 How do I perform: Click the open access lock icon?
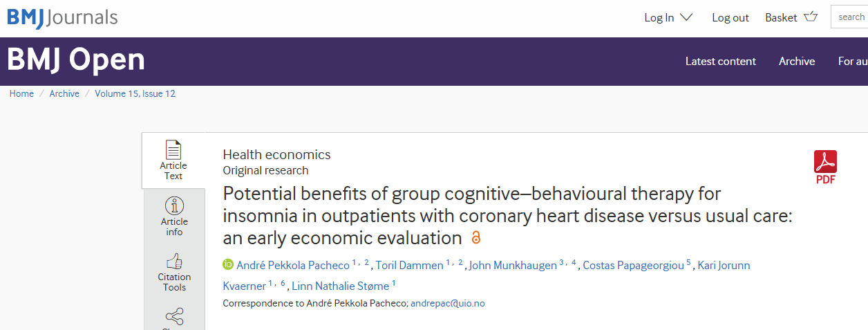(475, 238)
